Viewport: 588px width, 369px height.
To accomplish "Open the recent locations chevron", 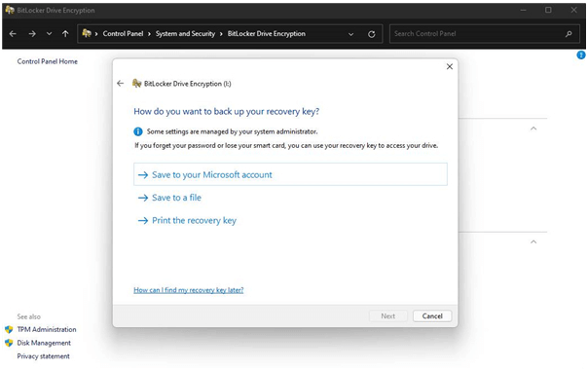I will click(x=49, y=34).
